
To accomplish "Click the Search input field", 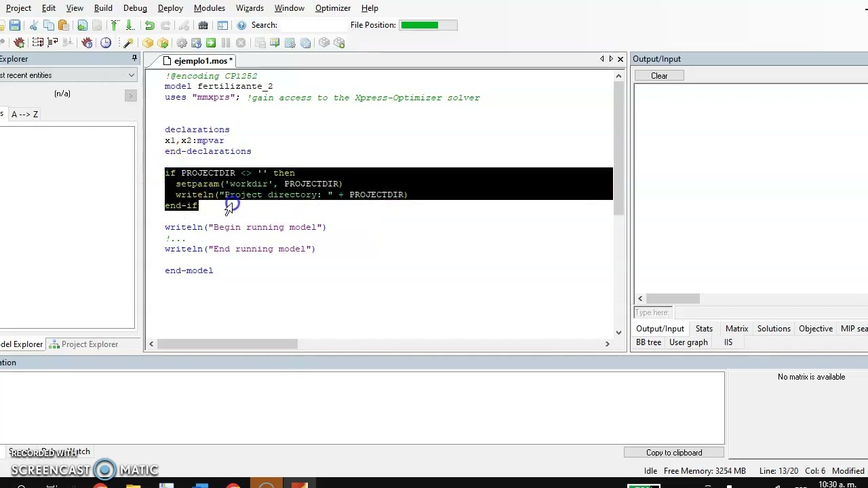I will [x=313, y=25].
